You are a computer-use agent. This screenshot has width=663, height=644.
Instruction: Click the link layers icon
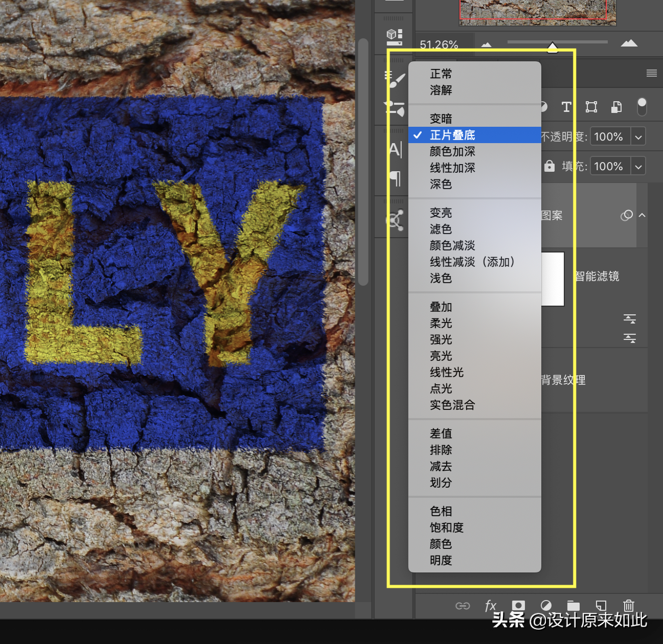(x=463, y=606)
